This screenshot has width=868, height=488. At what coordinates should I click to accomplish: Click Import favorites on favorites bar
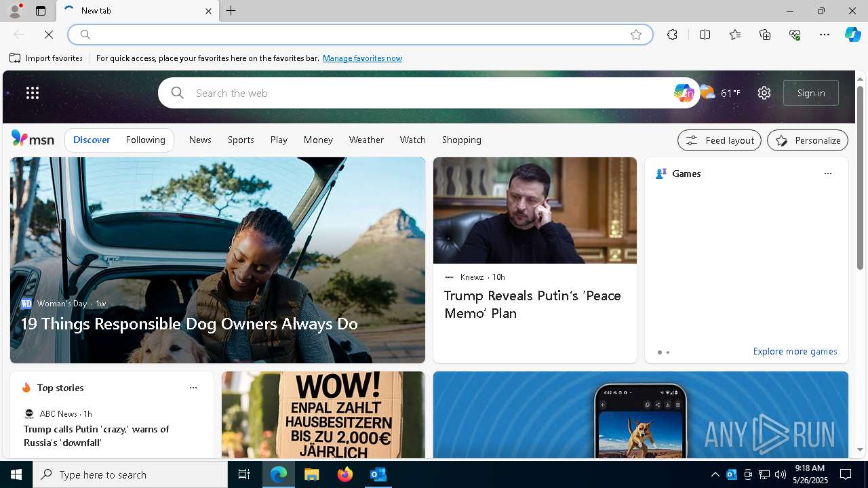tap(46, 58)
